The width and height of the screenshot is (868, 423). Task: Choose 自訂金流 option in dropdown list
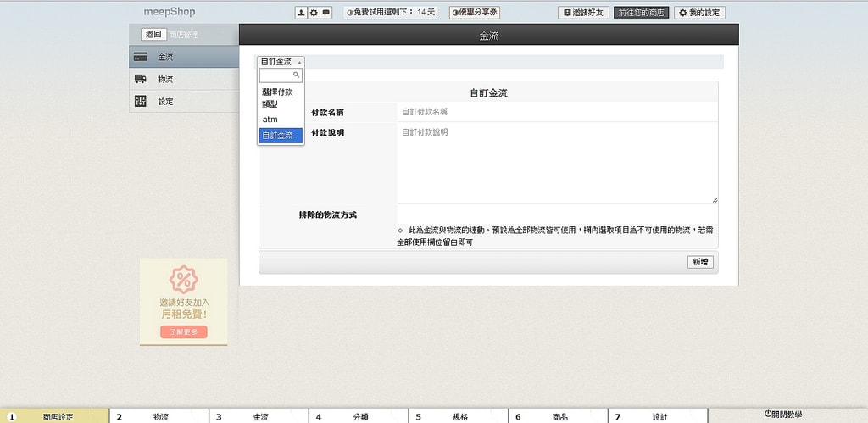point(280,136)
